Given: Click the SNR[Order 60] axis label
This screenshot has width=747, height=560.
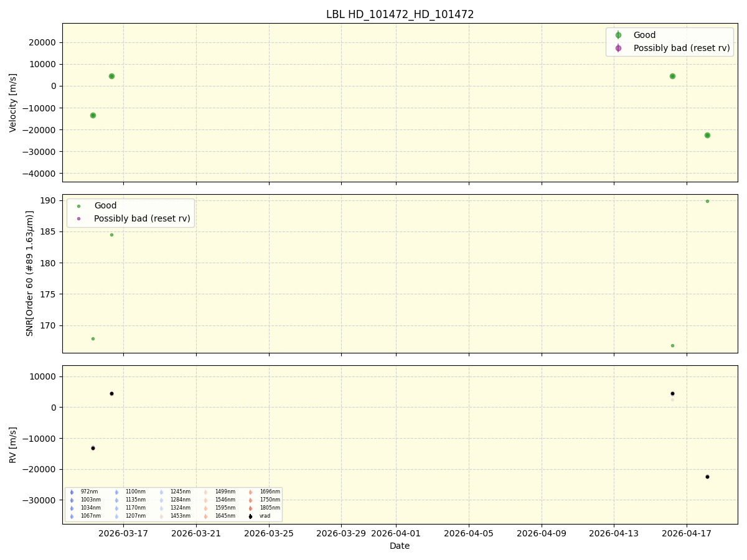Looking at the screenshot, I should pyautogui.click(x=30, y=273).
